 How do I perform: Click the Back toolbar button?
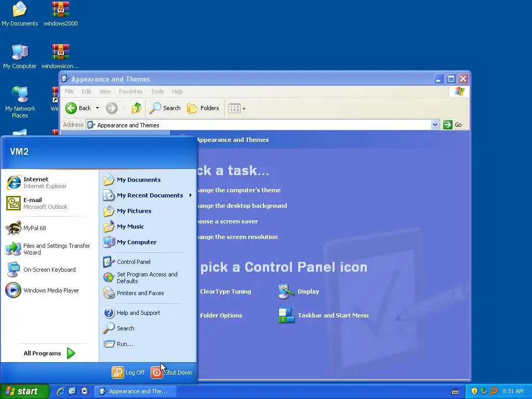[78, 108]
